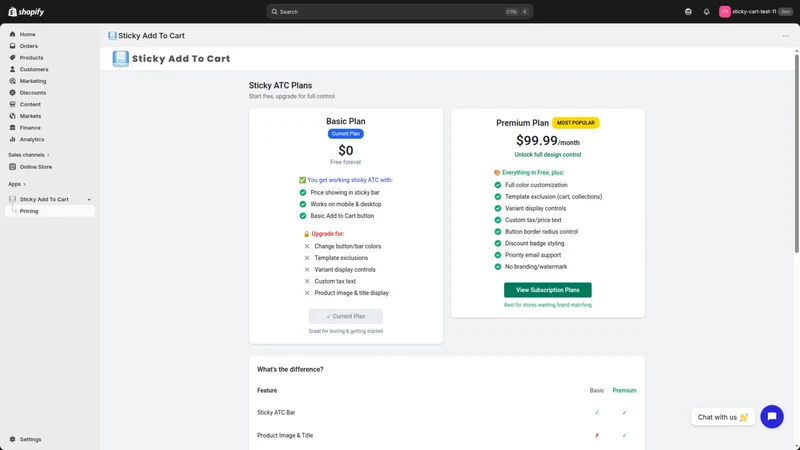Open the Finance bank icon
This screenshot has width=800, height=450.
[12, 128]
